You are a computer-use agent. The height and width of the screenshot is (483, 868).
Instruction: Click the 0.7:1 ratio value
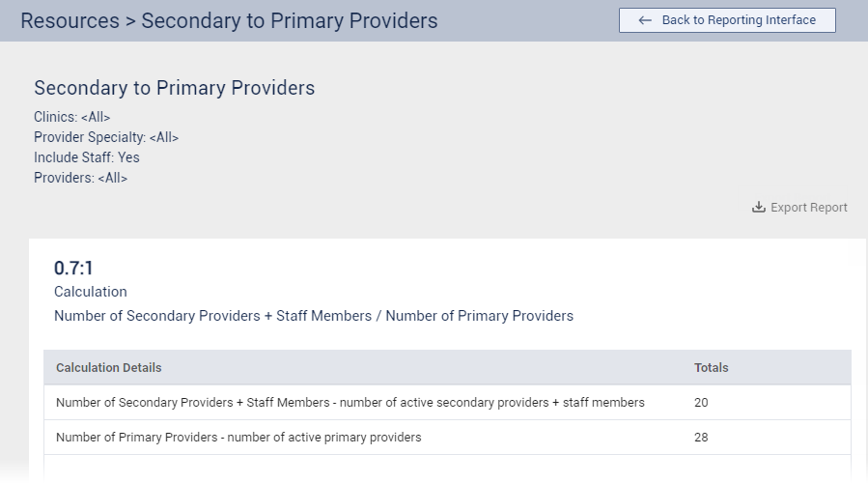[x=73, y=269]
